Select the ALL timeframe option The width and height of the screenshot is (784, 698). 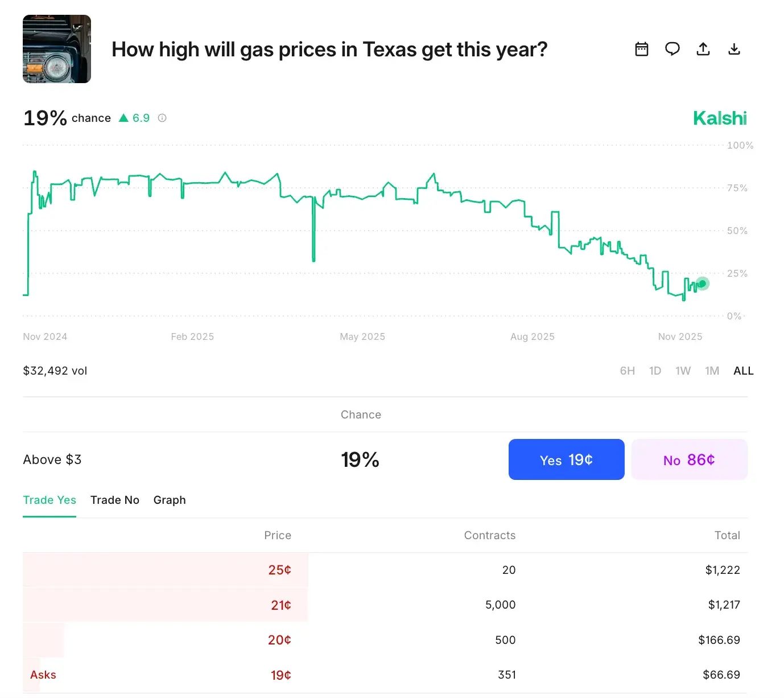click(x=743, y=371)
